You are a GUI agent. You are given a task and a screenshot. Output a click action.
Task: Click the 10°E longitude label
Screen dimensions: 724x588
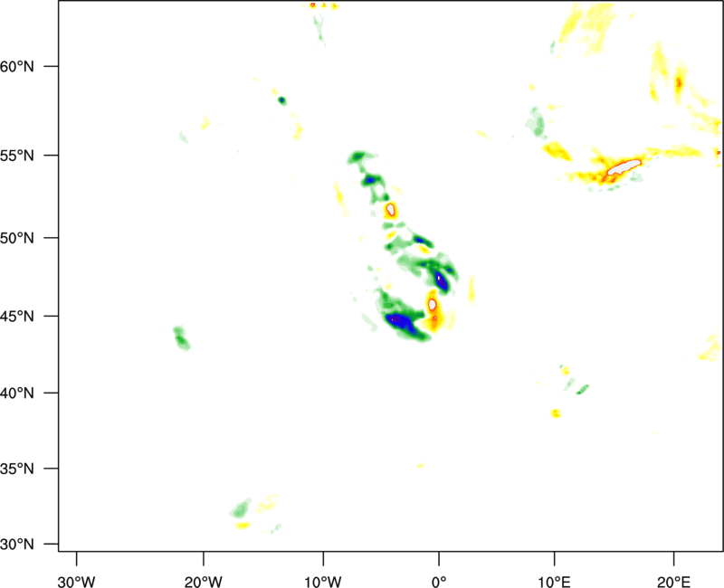pyautogui.click(x=554, y=582)
